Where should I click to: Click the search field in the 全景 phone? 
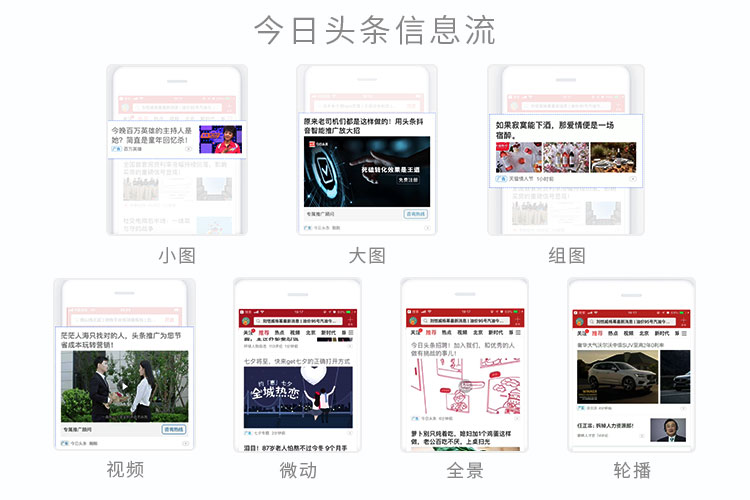465,321
